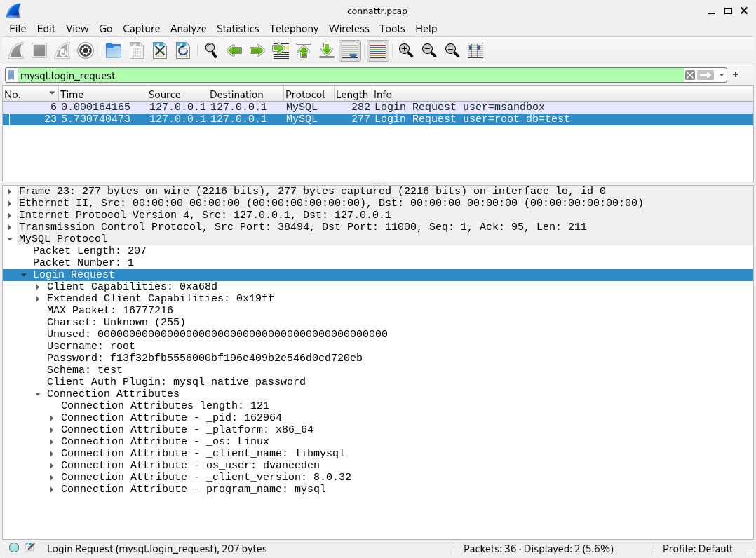Select the Username: root field
756x558 pixels.
tap(378, 346)
